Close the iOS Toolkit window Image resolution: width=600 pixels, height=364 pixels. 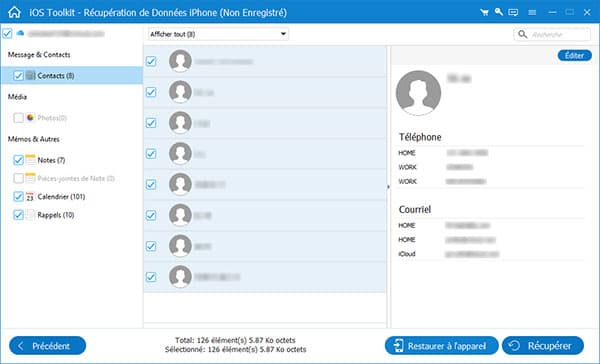point(587,12)
